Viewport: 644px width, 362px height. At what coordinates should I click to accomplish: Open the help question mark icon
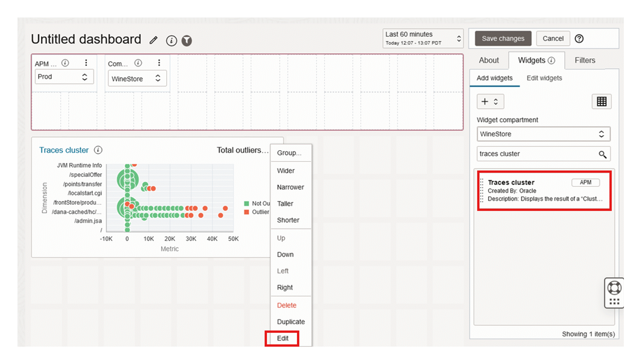[579, 39]
